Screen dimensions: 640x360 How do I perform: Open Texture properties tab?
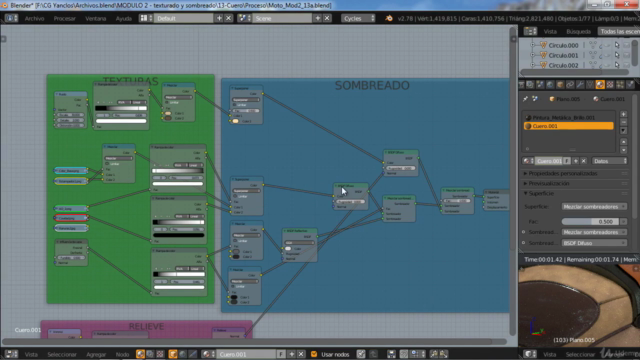610,84
